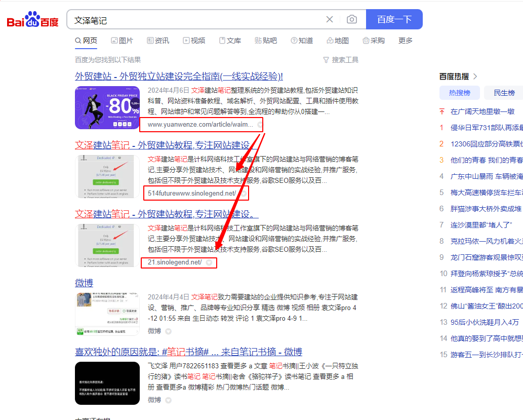Expand the 百度热搜 chevron arrow
523x420 pixels.
[475, 77]
